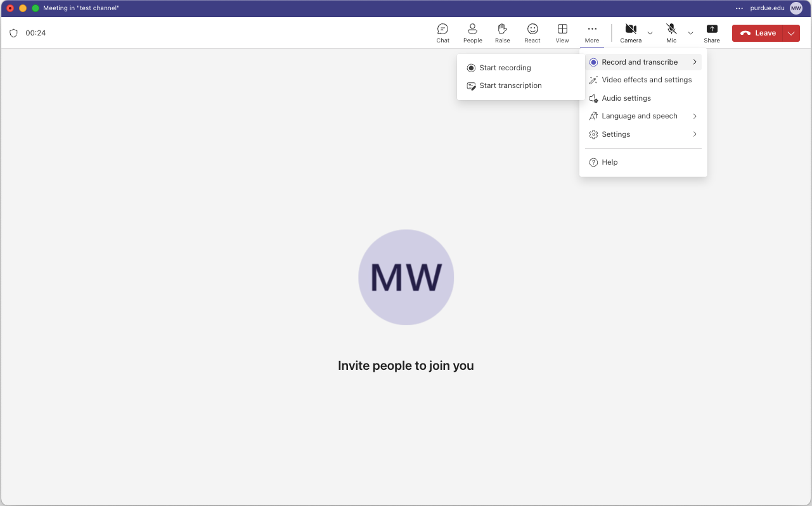Click the red Leave button
This screenshot has width=812, height=506.
pyautogui.click(x=758, y=33)
